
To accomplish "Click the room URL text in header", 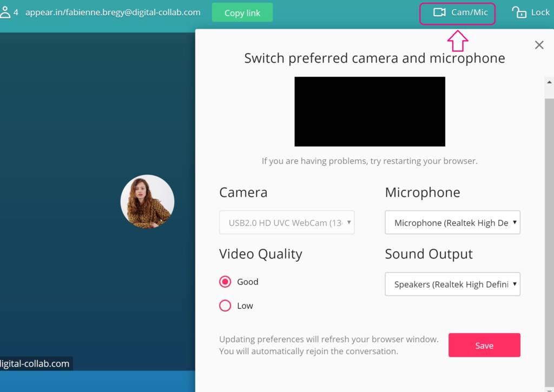I will (x=113, y=12).
